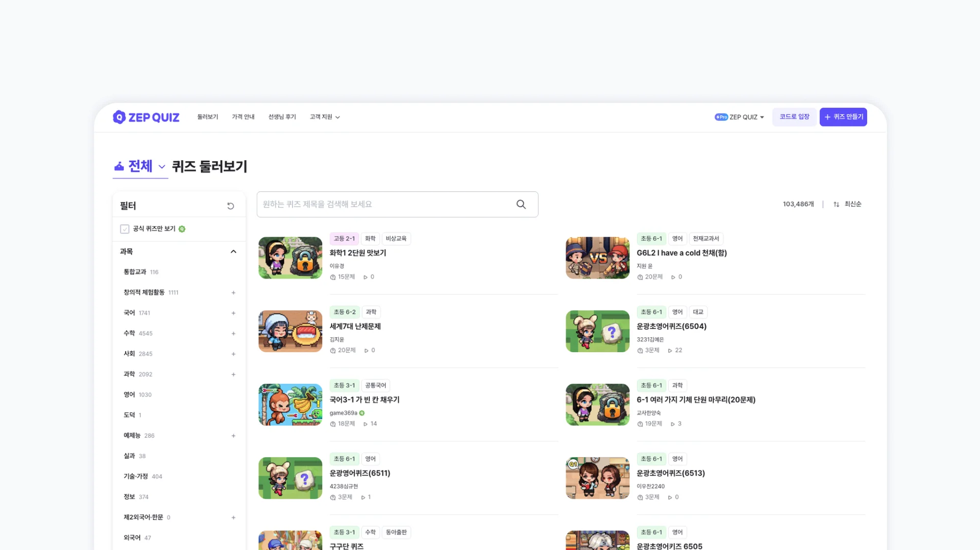Toggle the 공식 퀴즈만 보기 checkbox
This screenshot has width=980, height=550.
click(125, 229)
